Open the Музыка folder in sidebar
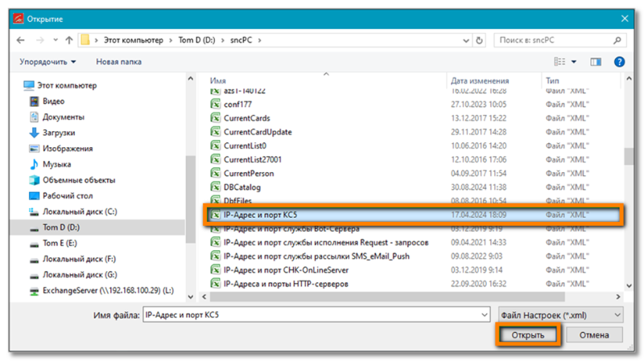644x361 pixels. tap(56, 164)
